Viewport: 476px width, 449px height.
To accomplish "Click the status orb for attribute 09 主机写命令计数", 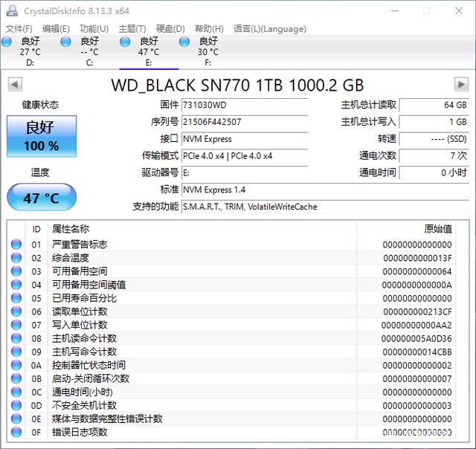I will pyautogui.click(x=16, y=352).
